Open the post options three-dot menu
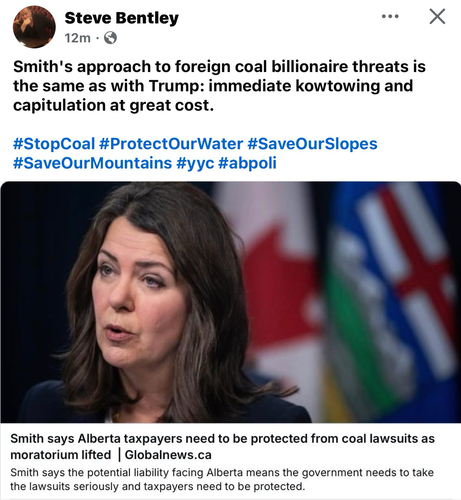The height and width of the screenshot is (500, 461). click(390, 16)
